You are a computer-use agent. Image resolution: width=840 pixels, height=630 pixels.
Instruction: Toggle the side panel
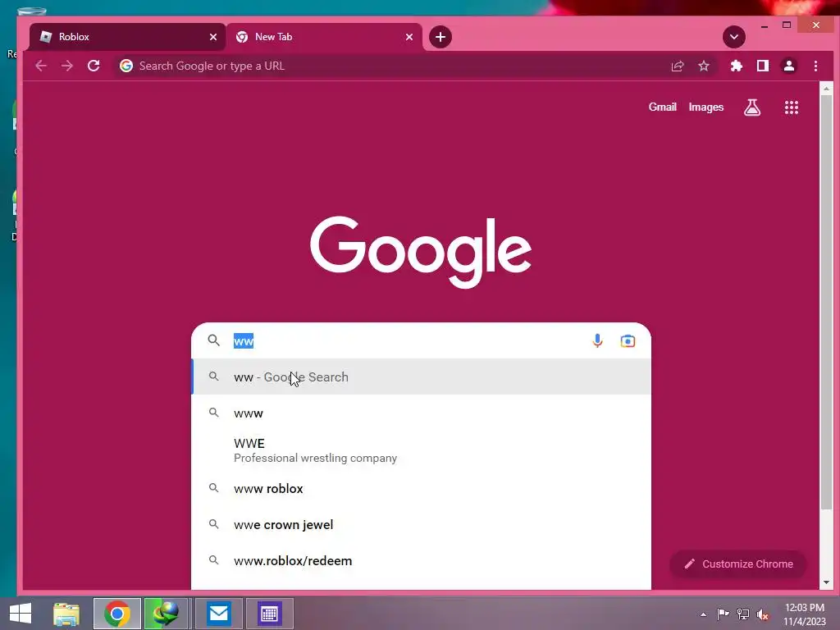[763, 66]
